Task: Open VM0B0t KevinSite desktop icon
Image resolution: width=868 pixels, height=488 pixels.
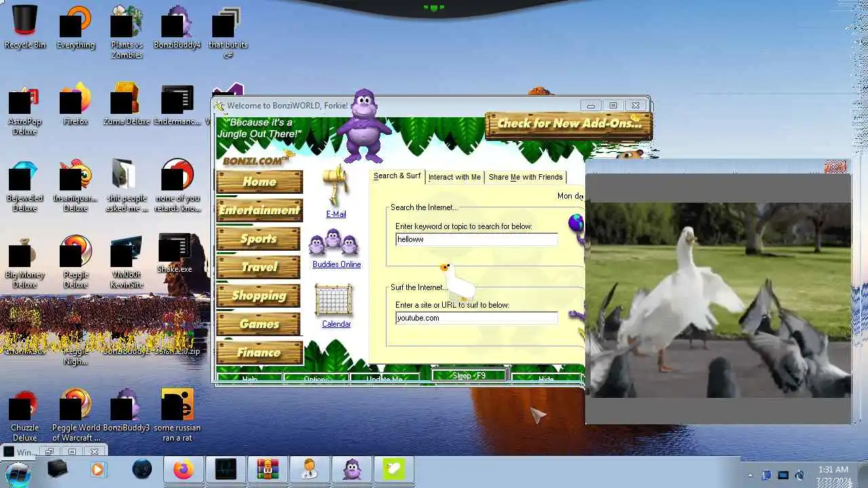Action: point(126,261)
